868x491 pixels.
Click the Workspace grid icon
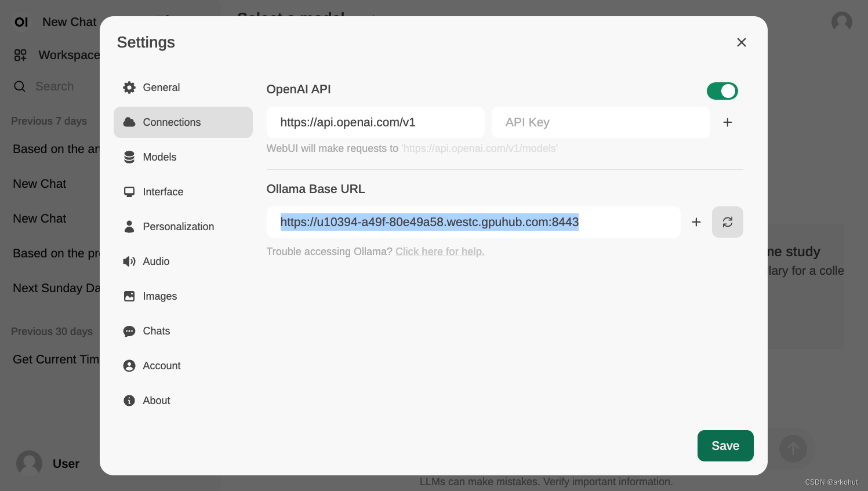pos(20,55)
